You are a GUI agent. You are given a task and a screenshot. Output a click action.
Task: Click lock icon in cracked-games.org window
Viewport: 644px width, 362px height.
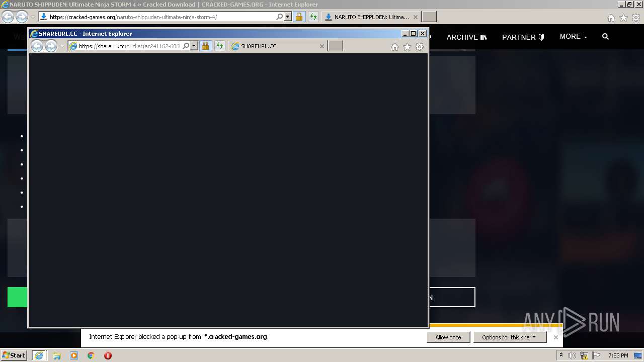(299, 17)
